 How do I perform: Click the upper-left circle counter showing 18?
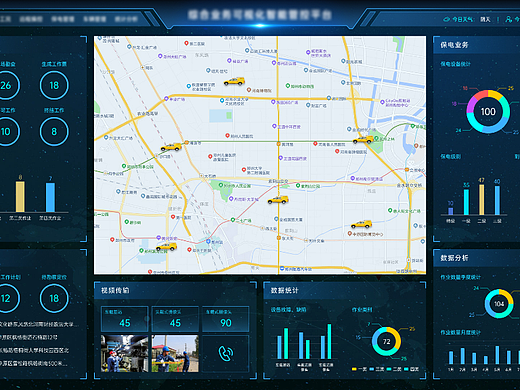click(x=54, y=85)
